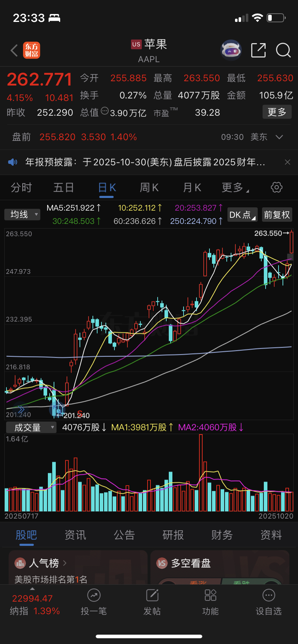298x644 pixels.
Task: Open the 成交量 indicator dropdown
Action: 31,427
